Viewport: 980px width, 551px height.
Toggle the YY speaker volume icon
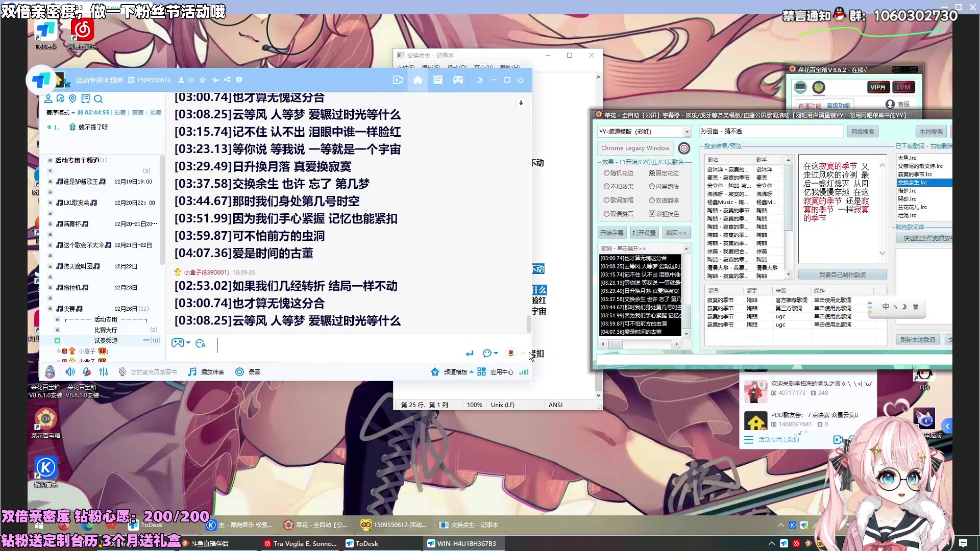pyautogui.click(x=70, y=372)
